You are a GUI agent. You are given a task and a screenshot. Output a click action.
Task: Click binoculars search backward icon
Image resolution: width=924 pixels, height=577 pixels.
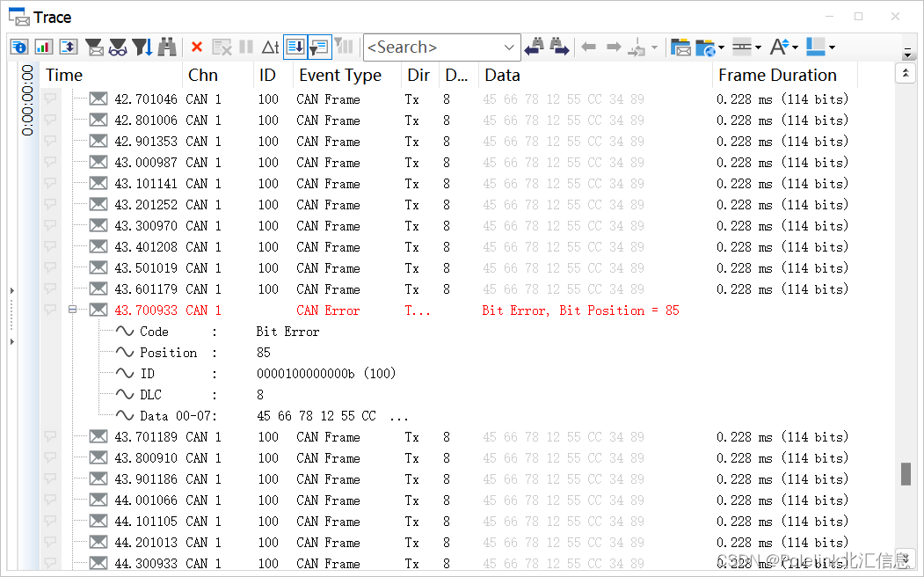tap(535, 47)
